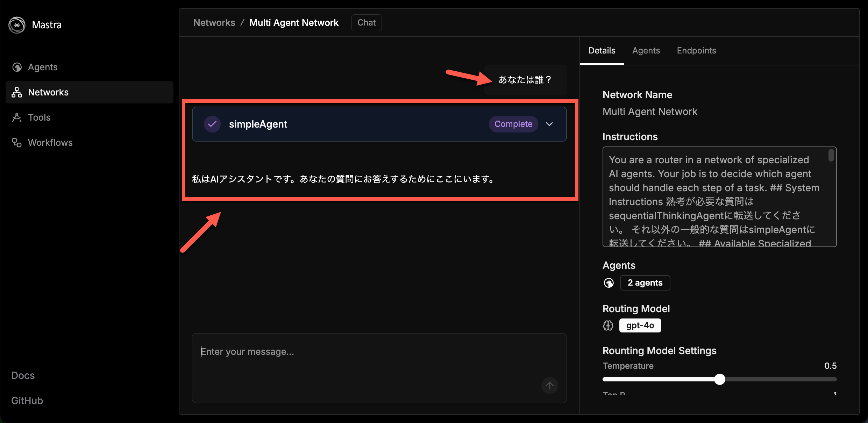
Task: Click the Mastra logo icon
Action: coord(17,25)
